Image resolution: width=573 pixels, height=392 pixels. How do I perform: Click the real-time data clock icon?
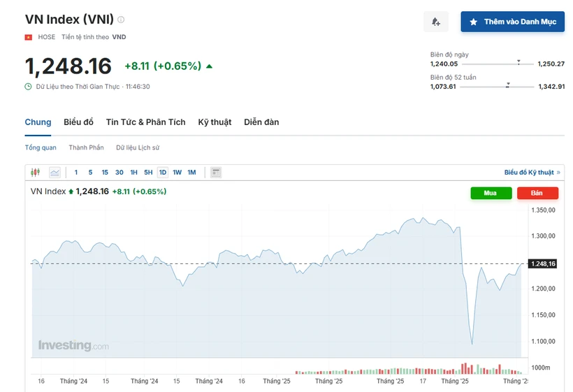tap(28, 87)
